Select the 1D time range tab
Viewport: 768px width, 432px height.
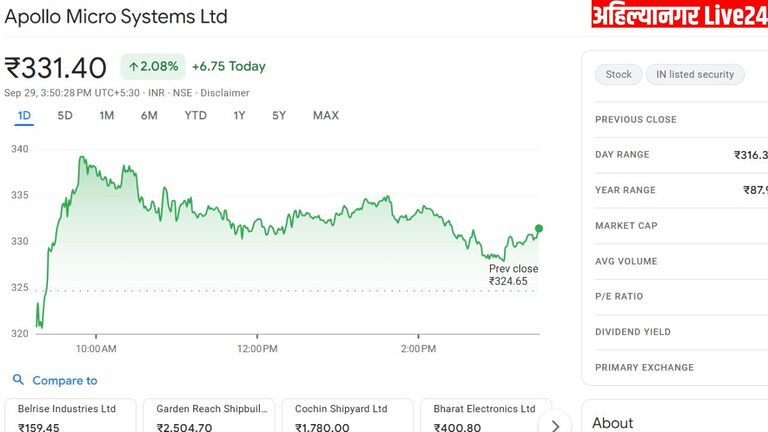pos(24,115)
